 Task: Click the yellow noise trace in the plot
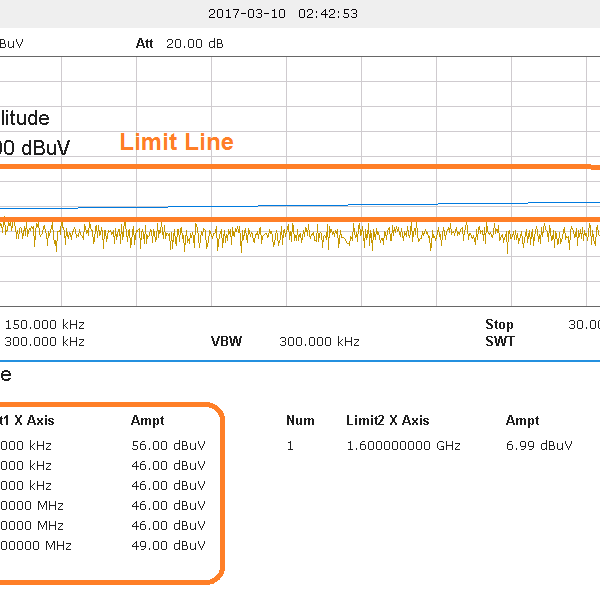point(300,234)
